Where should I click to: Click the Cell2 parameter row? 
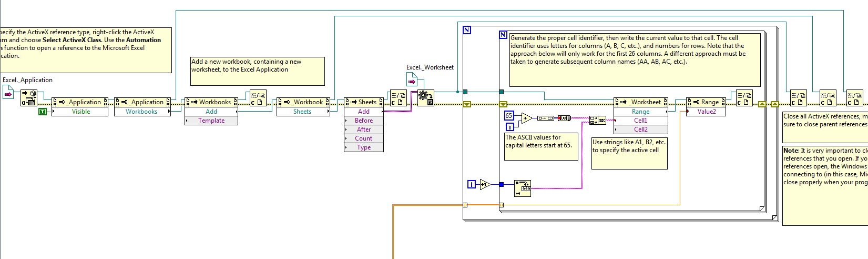(x=641, y=129)
